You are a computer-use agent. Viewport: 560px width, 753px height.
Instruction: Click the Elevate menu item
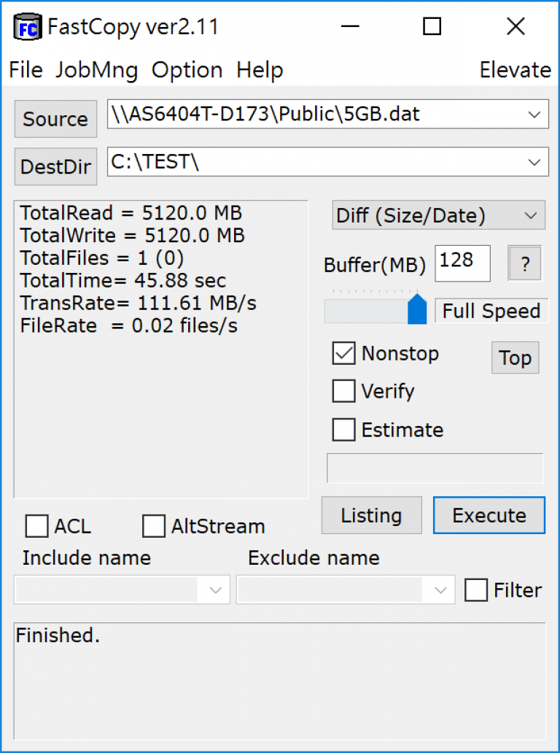point(516,70)
